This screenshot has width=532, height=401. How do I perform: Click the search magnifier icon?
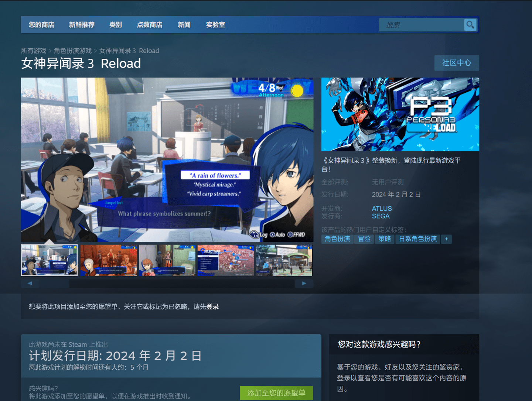(x=470, y=25)
